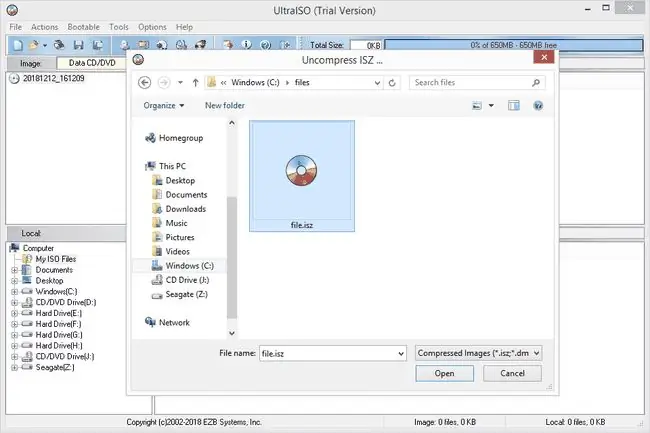This screenshot has width=650, height=433.
Task: Click the Up one level arrow icon
Action: [195, 82]
